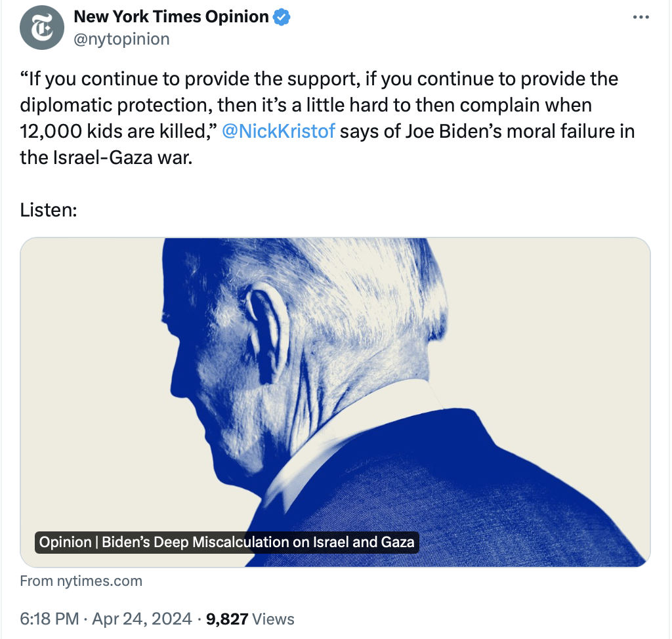The width and height of the screenshot is (672, 639).
Task: Click the Israel-Gaza war text line
Action: [106, 157]
